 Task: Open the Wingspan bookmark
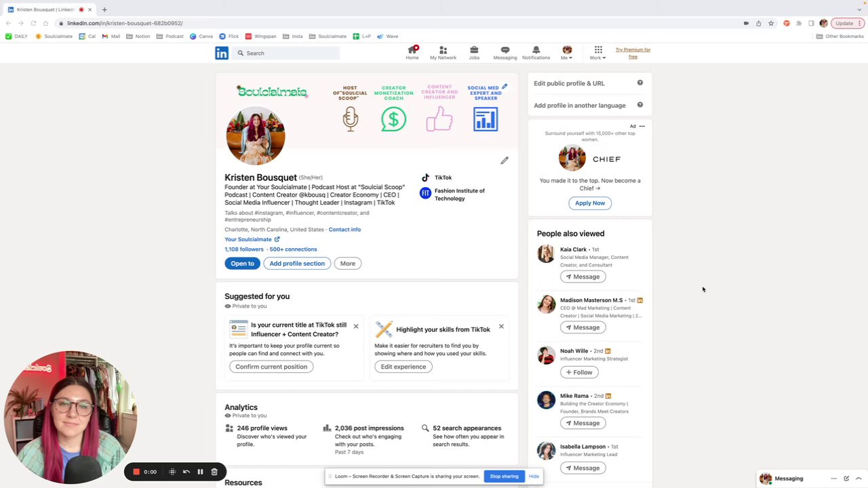tap(261, 37)
